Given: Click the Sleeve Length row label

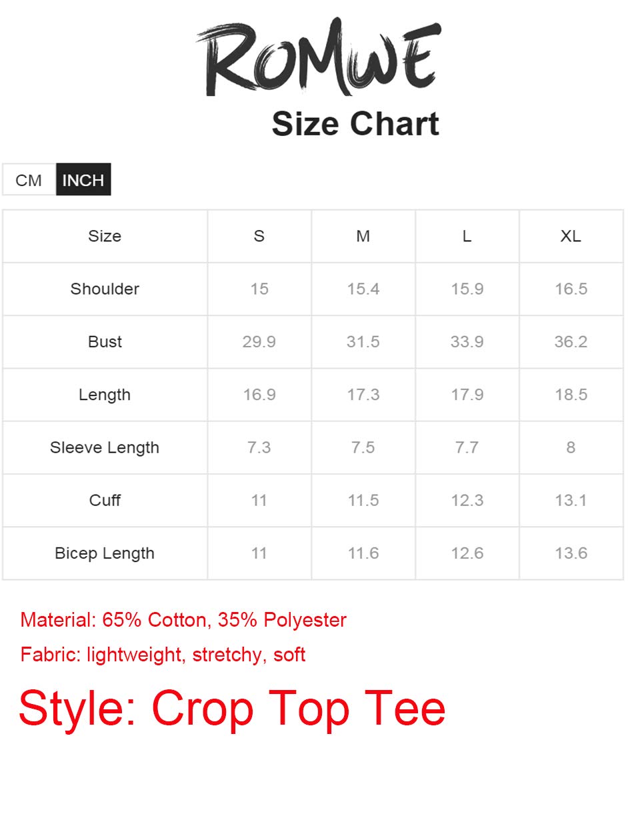Looking at the screenshot, I should coord(105,447).
